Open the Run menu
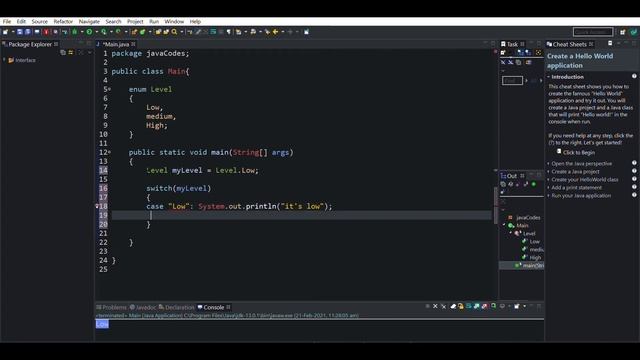Image resolution: width=640 pixels, height=360 pixels. pos(154,21)
